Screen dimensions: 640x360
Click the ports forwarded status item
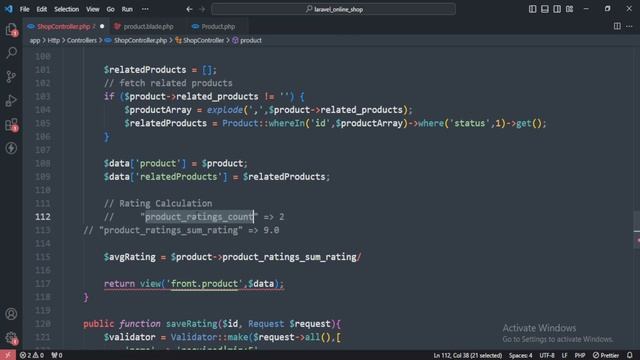57,355
